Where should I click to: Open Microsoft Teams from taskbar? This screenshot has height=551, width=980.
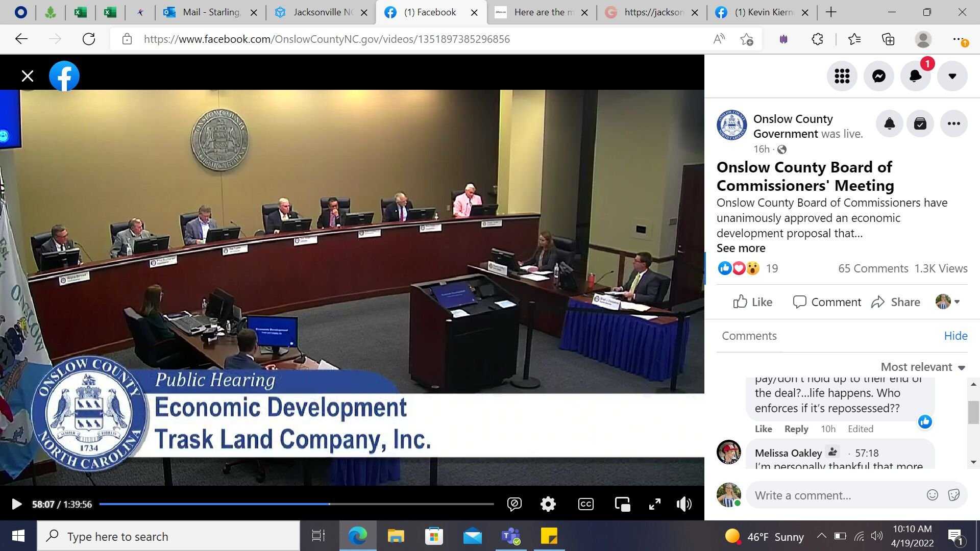(510, 536)
